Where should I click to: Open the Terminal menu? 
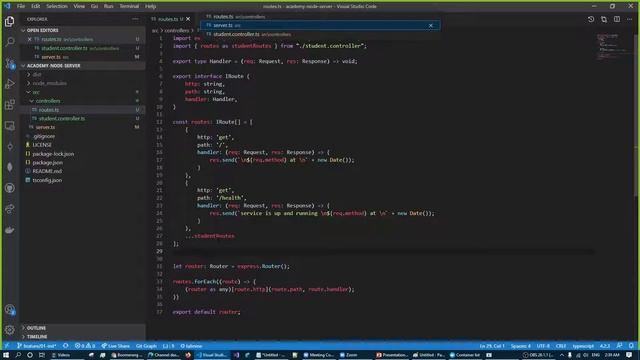[129, 6]
